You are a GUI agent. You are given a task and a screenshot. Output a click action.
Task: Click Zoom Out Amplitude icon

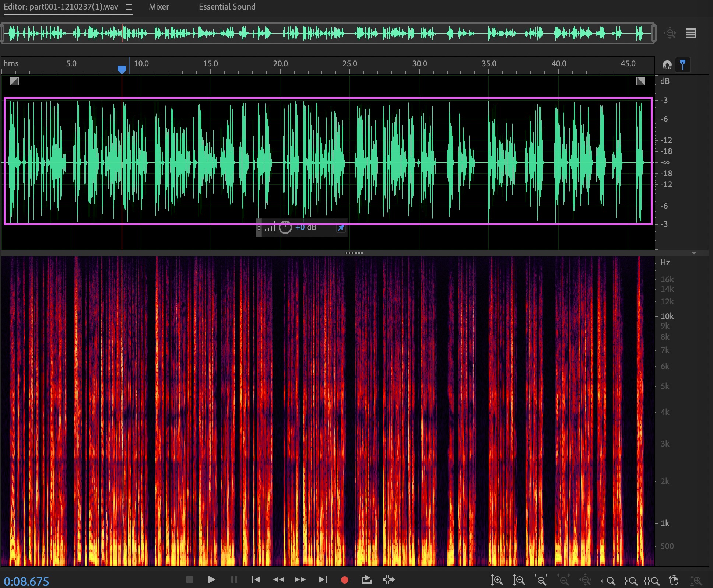[519, 581]
